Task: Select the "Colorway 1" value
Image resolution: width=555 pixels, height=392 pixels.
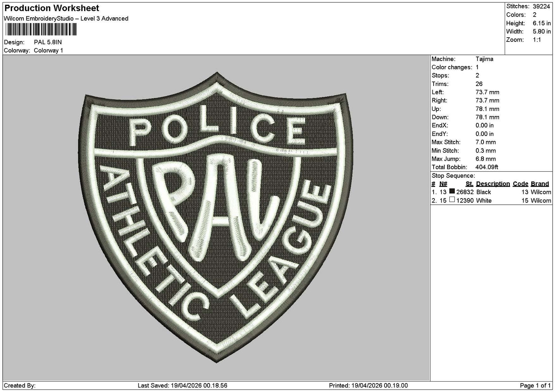Action: [48, 51]
